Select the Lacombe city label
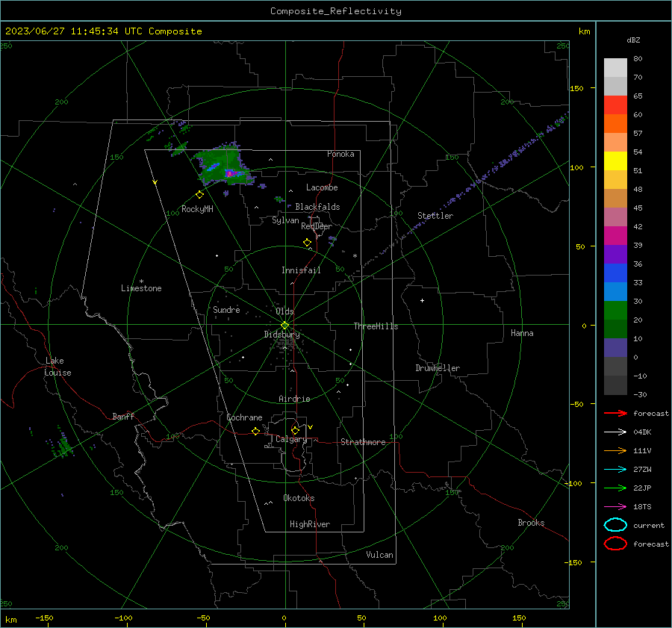672x628 pixels. pyautogui.click(x=322, y=187)
